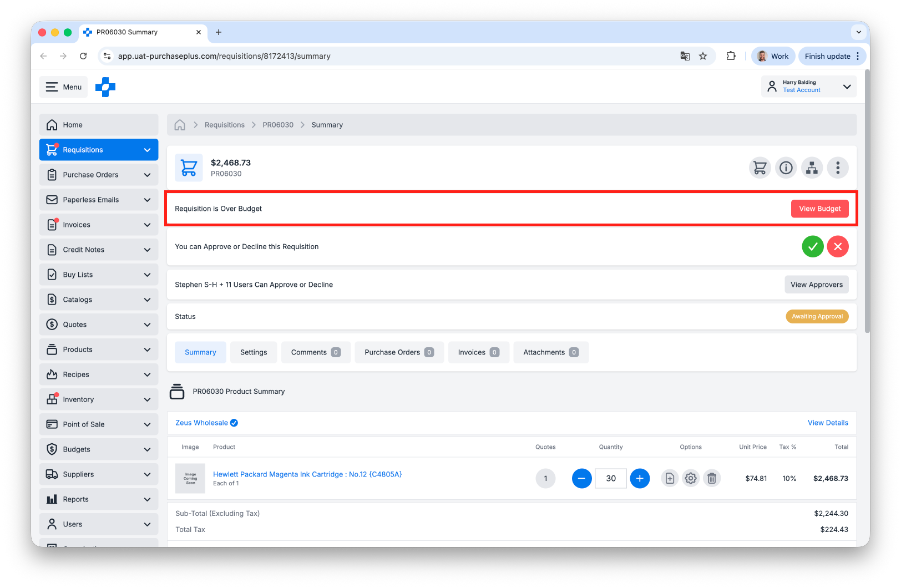This screenshot has height=588, width=901.
Task: Open the Zeus Wholesale supplier link
Action: tap(201, 423)
